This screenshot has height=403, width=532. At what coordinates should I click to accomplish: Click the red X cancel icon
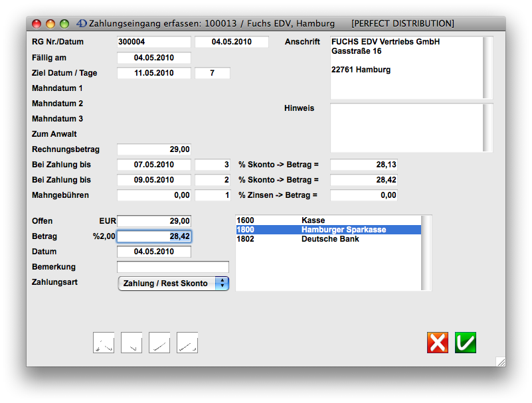(438, 343)
